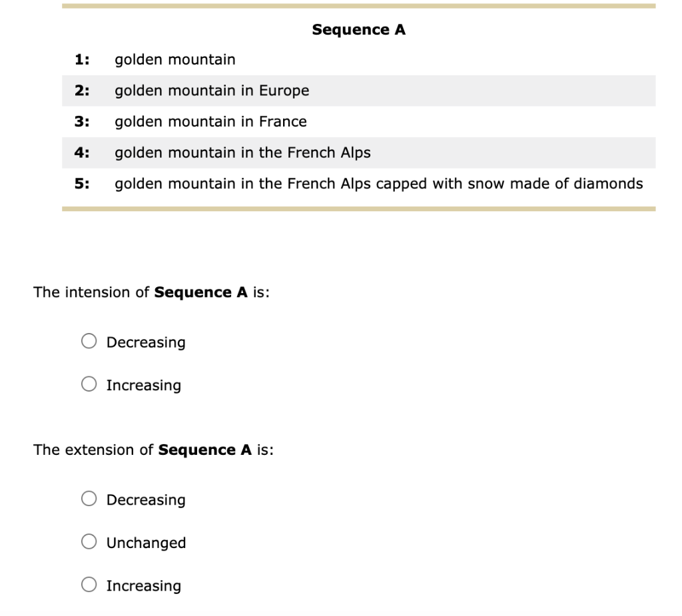Image resolution: width=682 pixels, height=616 pixels.
Task: Click row 2 golden mountain in Europe
Action: point(212,91)
